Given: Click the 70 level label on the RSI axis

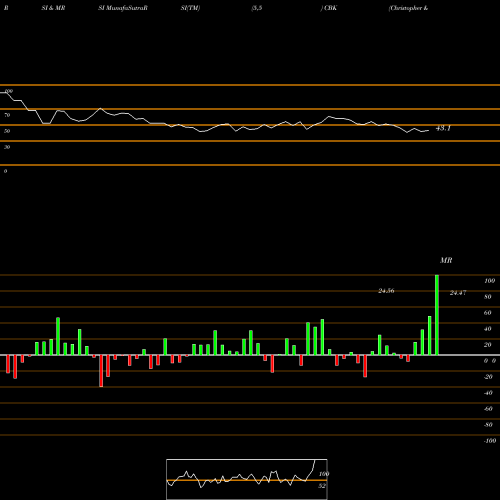Looking at the screenshot, I should [7, 115].
